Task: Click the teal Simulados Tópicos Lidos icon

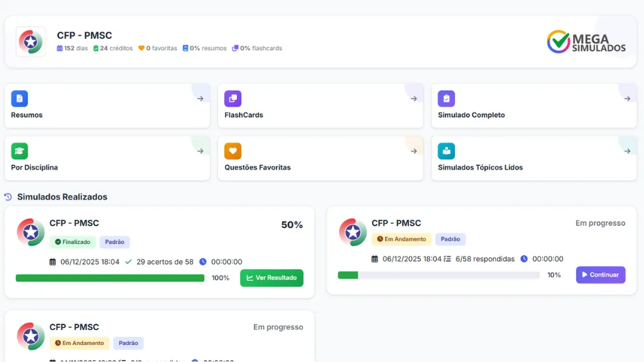Action: 446,151
